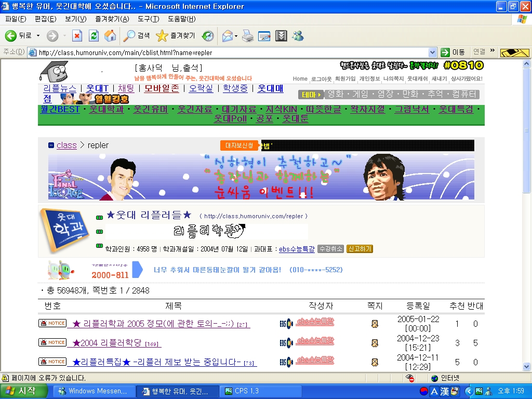Click the Refresh toolbar icon
The image size is (532, 399).
94,36
